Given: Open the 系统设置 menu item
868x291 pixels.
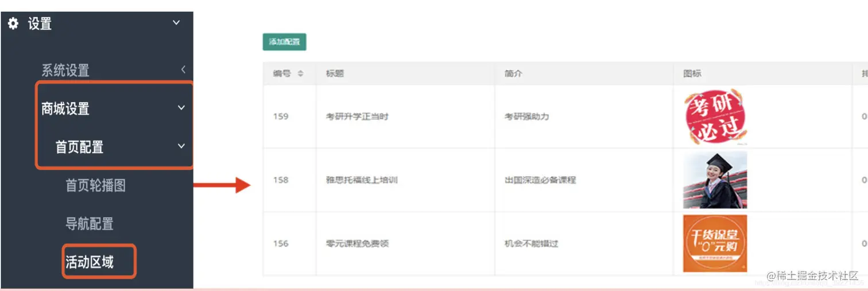Looking at the screenshot, I should click(x=65, y=71).
